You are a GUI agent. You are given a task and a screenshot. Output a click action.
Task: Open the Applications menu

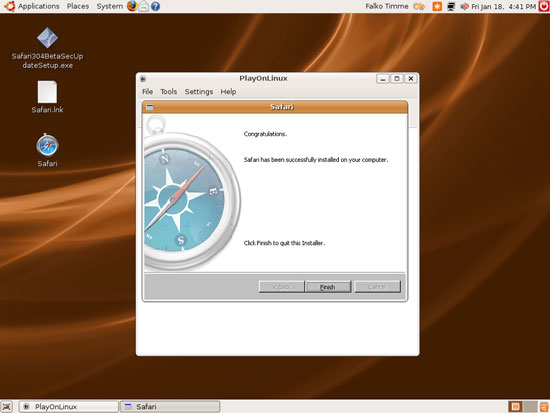click(39, 6)
